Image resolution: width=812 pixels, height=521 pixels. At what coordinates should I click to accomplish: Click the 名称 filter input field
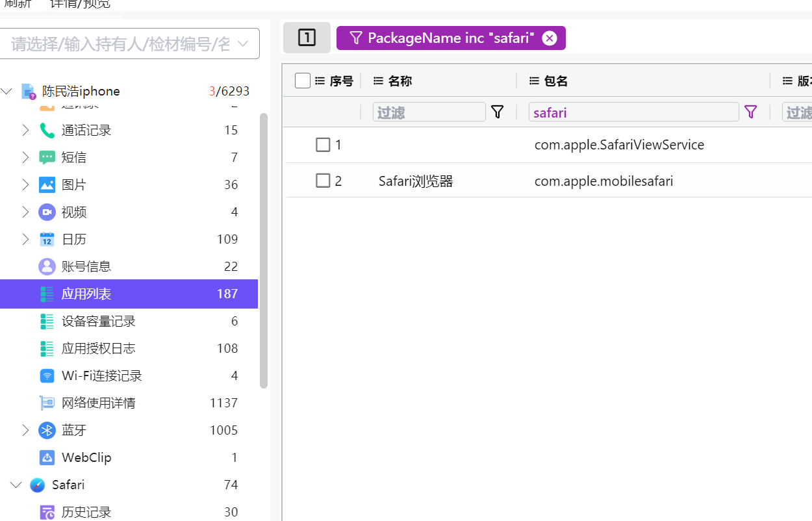(x=429, y=112)
